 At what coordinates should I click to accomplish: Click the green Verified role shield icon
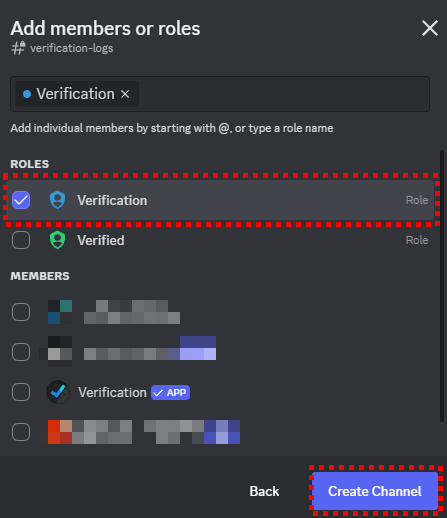[x=57, y=240]
